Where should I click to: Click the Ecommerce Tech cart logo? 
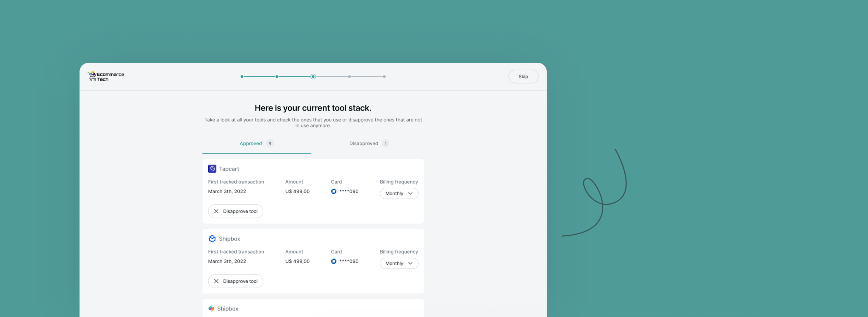point(106,77)
